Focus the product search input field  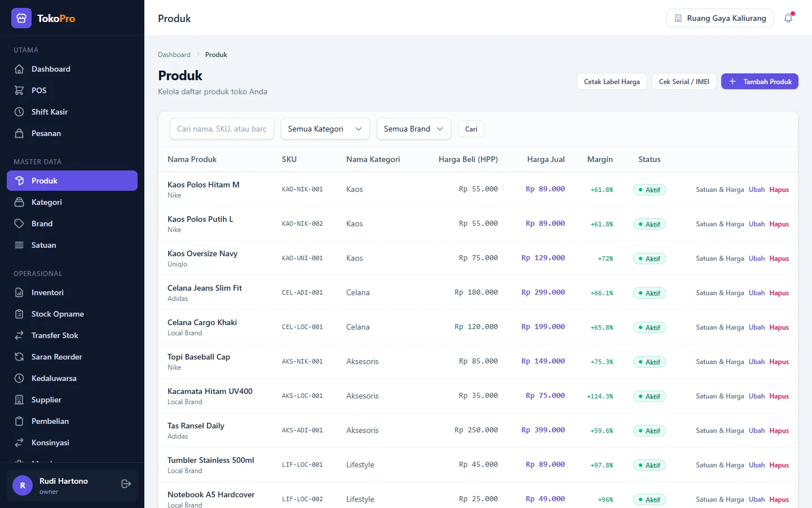(222, 129)
